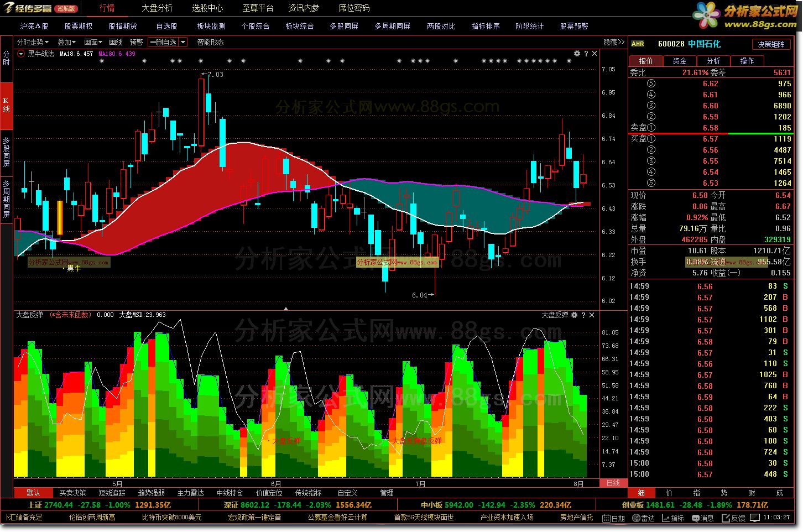Viewport: 803px width, 532px height.
Task: Open the 资讯内参 menu
Action: 304,8
